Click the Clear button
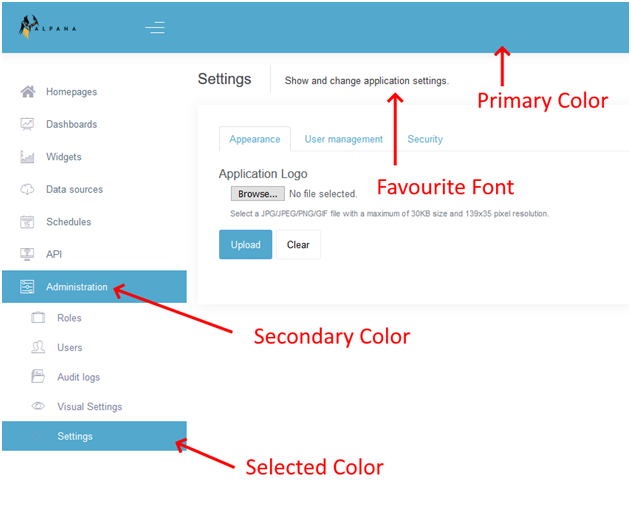The width and height of the screenshot is (631, 506). click(x=298, y=245)
